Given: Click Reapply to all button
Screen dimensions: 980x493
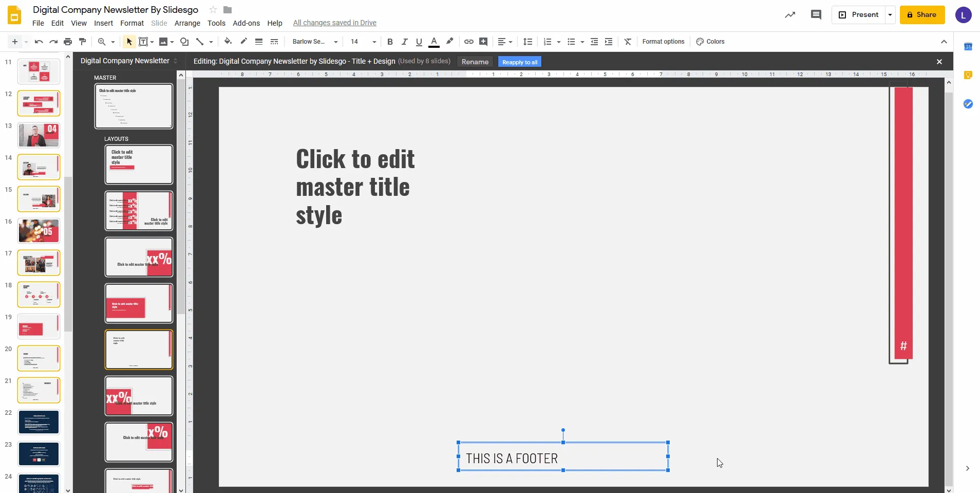Looking at the screenshot, I should click(519, 62).
